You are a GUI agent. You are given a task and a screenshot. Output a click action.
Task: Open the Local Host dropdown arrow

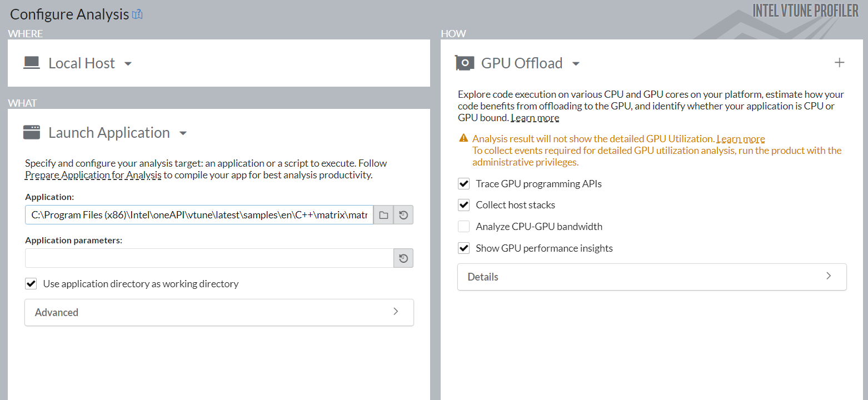[128, 63]
